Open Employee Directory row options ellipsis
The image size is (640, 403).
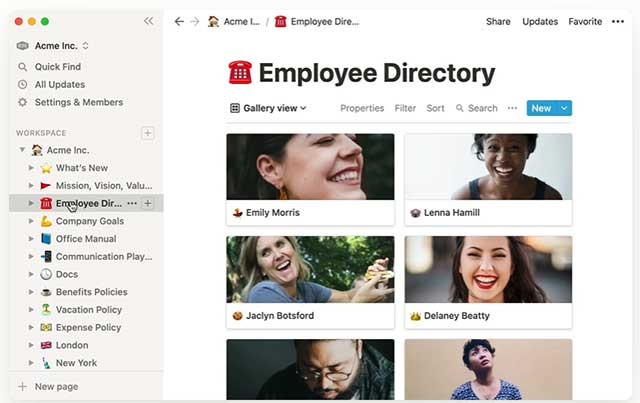[x=132, y=203]
